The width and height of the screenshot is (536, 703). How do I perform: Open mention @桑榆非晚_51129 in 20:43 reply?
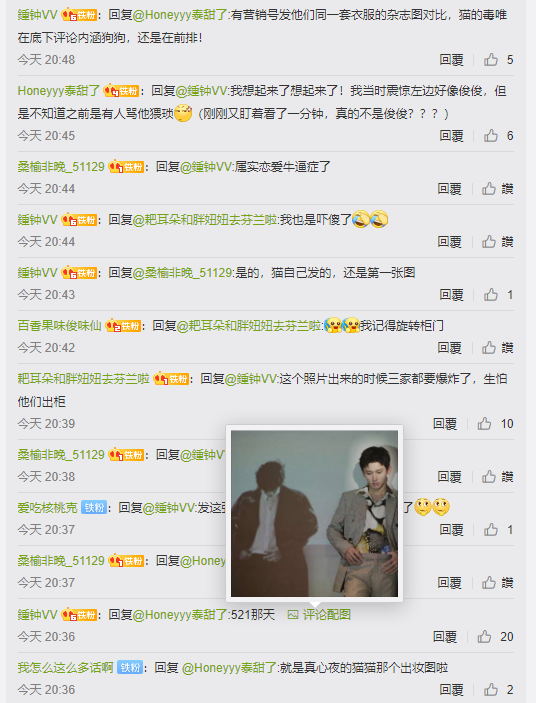coord(183,273)
